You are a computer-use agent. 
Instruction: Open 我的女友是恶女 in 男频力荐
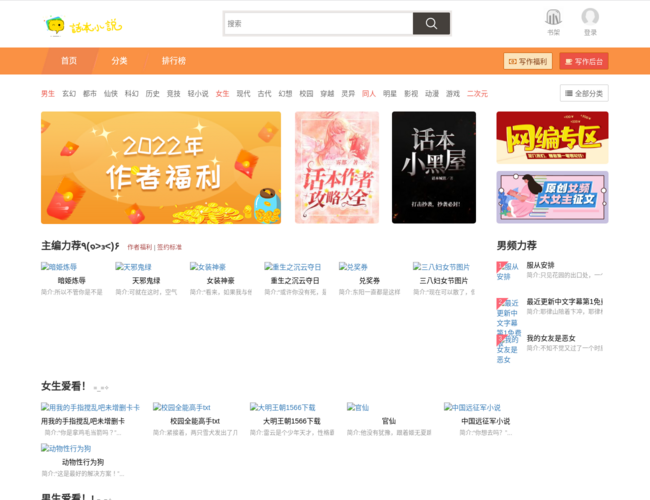551,338
